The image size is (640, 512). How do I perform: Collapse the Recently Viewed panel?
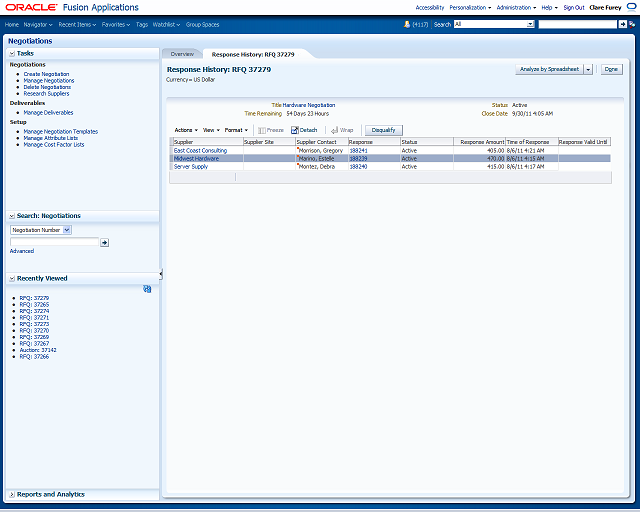click(x=12, y=278)
